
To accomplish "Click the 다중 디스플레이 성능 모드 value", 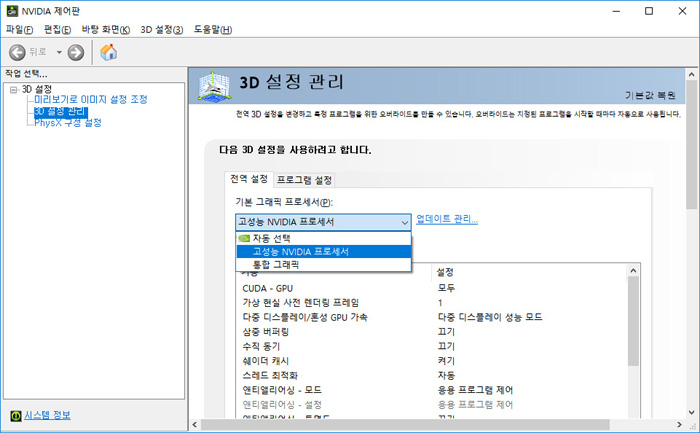I will tap(490, 317).
